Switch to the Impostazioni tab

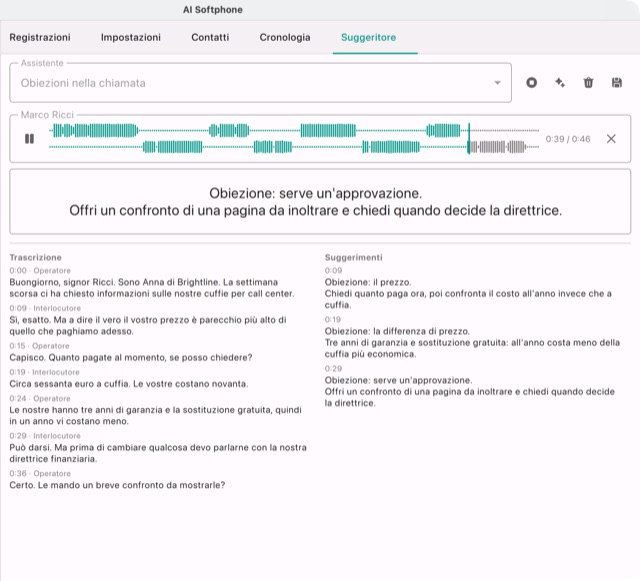click(131, 37)
